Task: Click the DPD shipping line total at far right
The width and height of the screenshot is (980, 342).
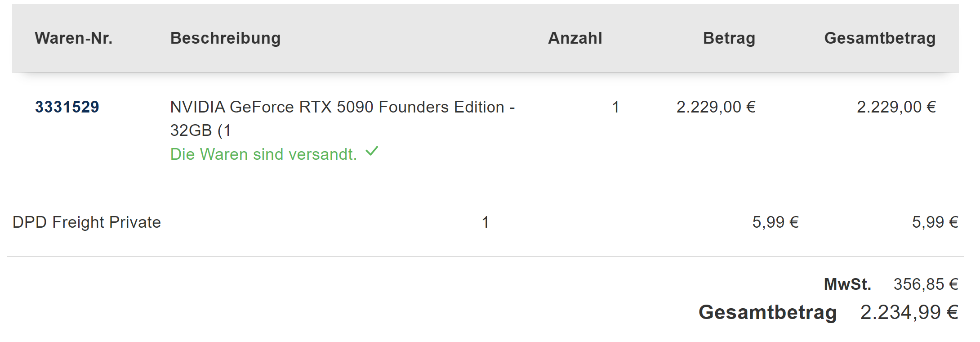Action: coord(935,222)
